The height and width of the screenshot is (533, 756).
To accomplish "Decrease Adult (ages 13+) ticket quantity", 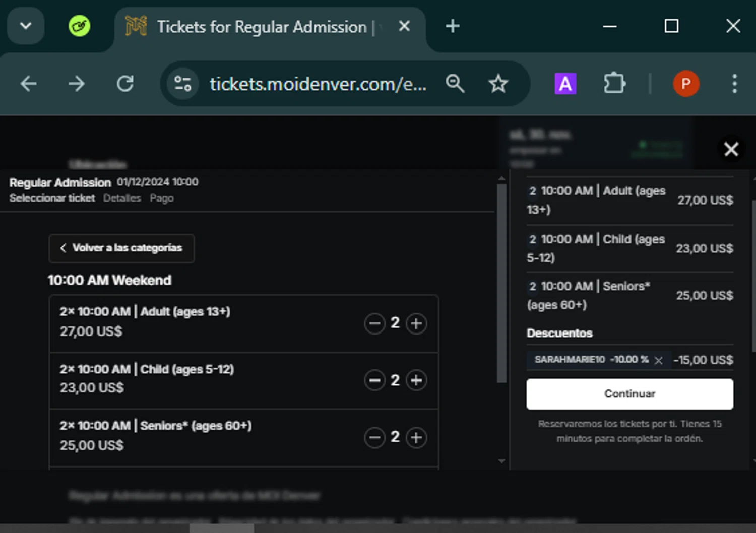I will [x=374, y=323].
